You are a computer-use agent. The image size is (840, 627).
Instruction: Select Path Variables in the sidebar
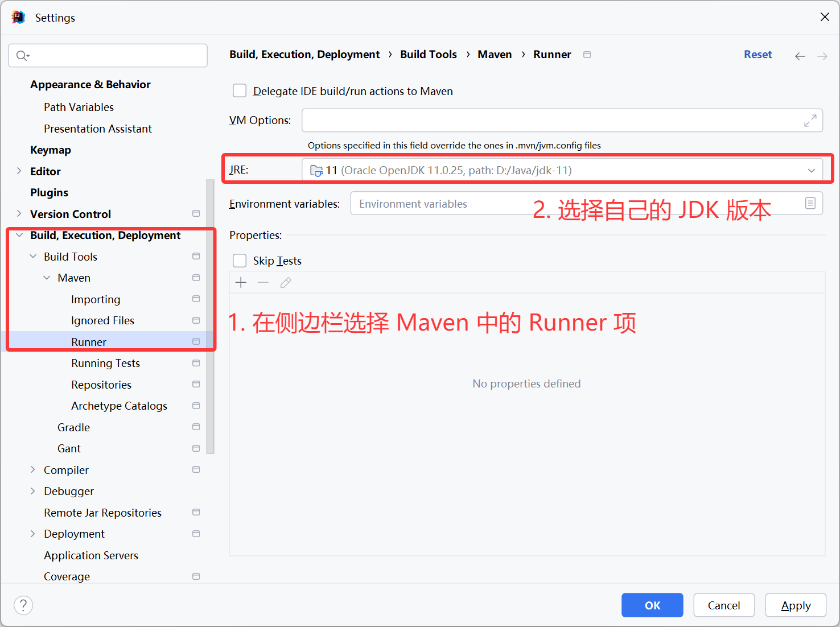[x=79, y=107]
